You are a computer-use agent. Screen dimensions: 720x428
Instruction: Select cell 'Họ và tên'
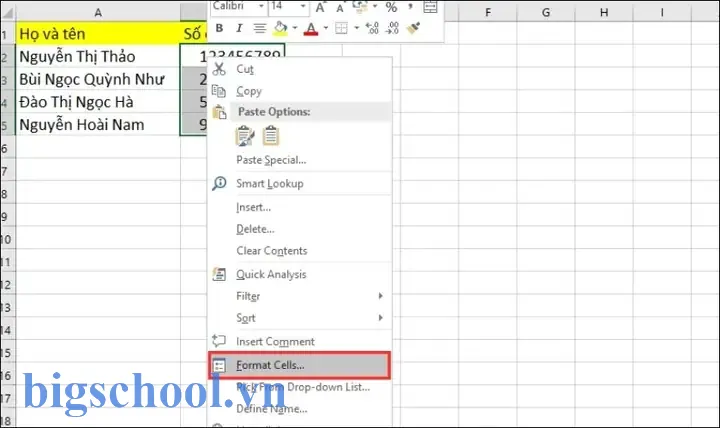(98, 34)
